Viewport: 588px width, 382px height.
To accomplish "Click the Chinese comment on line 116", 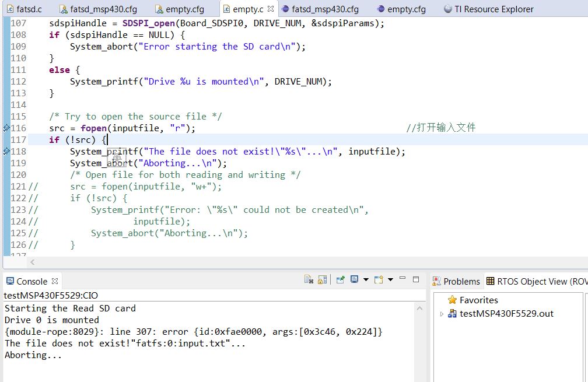I will 441,128.
